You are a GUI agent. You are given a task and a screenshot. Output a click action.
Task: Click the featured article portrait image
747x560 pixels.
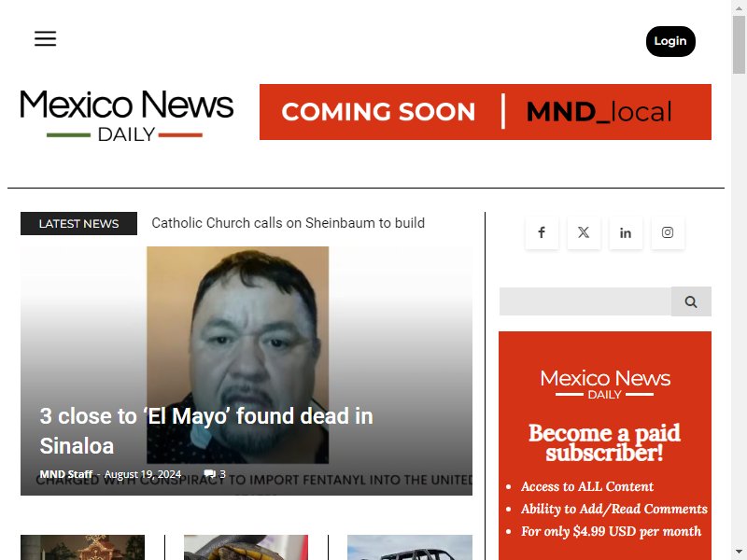click(x=238, y=355)
